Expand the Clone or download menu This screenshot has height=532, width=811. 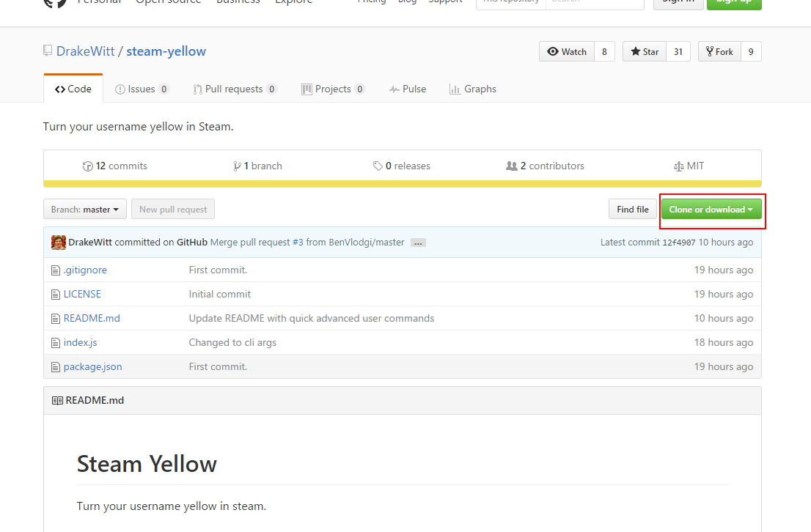pos(711,210)
